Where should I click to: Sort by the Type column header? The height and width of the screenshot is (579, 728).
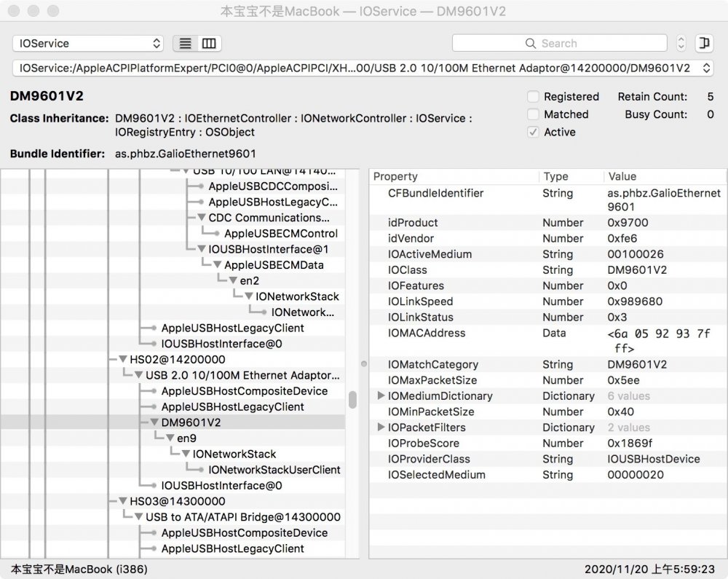571,176
